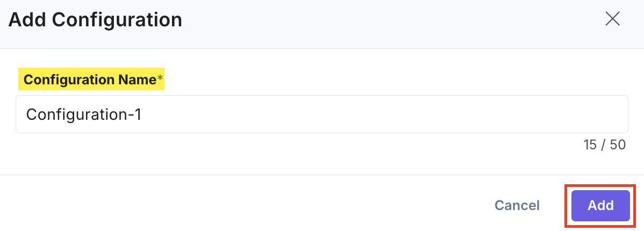Cancel adding the configuration
Screen dimensions: 644x231
517,205
